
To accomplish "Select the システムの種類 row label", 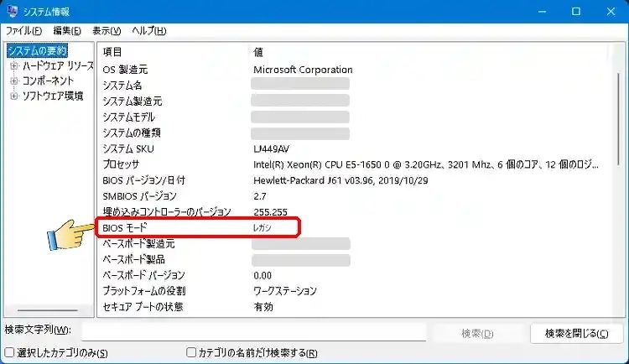I will click(132, 133).
